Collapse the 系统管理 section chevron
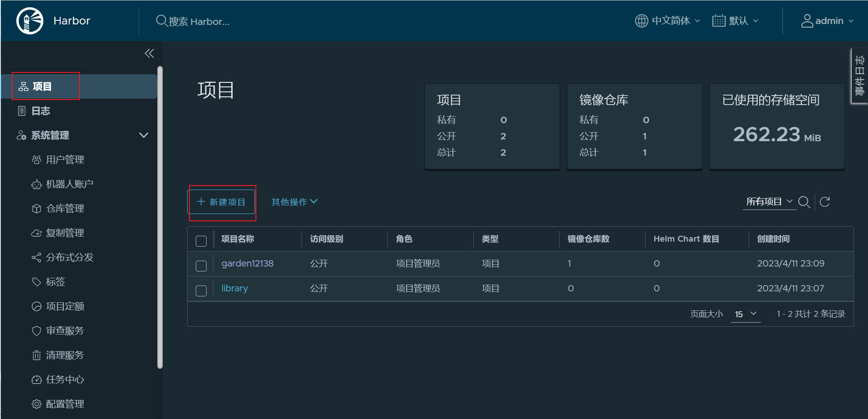Screen dimensions: 868x419 (x=144, y=135)
